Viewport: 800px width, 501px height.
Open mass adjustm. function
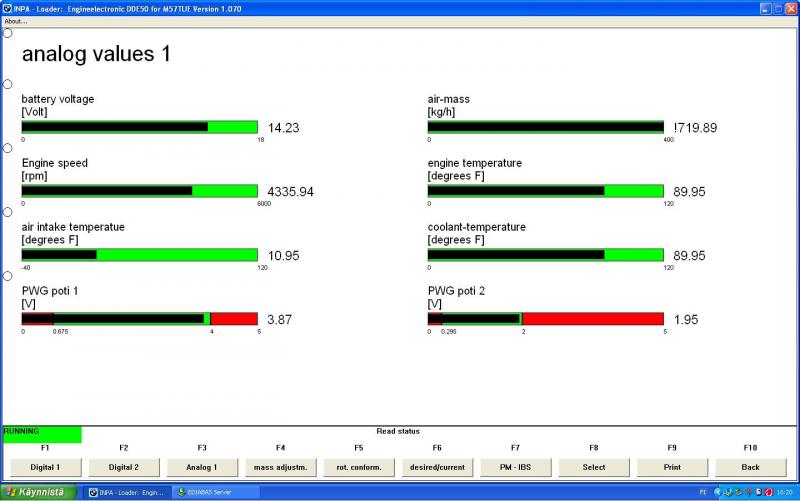click(x=280, y=467)
